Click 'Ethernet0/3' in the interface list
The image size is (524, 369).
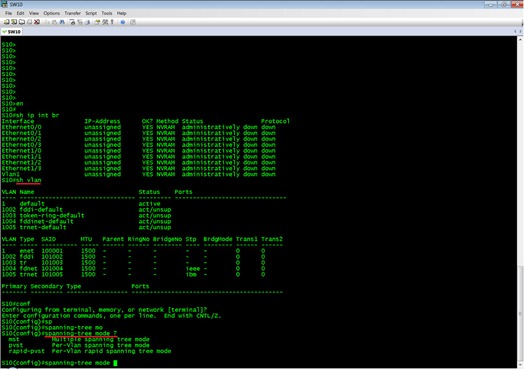tap(21, 145)
